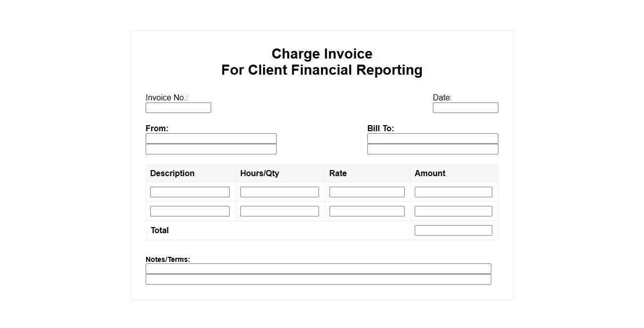The width and height of the screenshot is (644, 328).
Task: Click the Total amount field
Action: tap(453, 231)
